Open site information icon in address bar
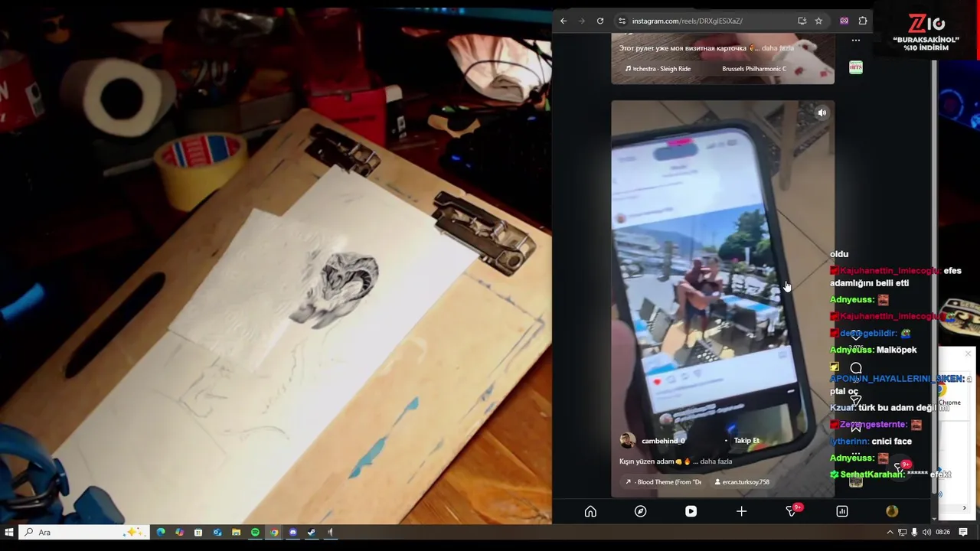Viewport: 980px width, 551px height. tap(622, 21)
